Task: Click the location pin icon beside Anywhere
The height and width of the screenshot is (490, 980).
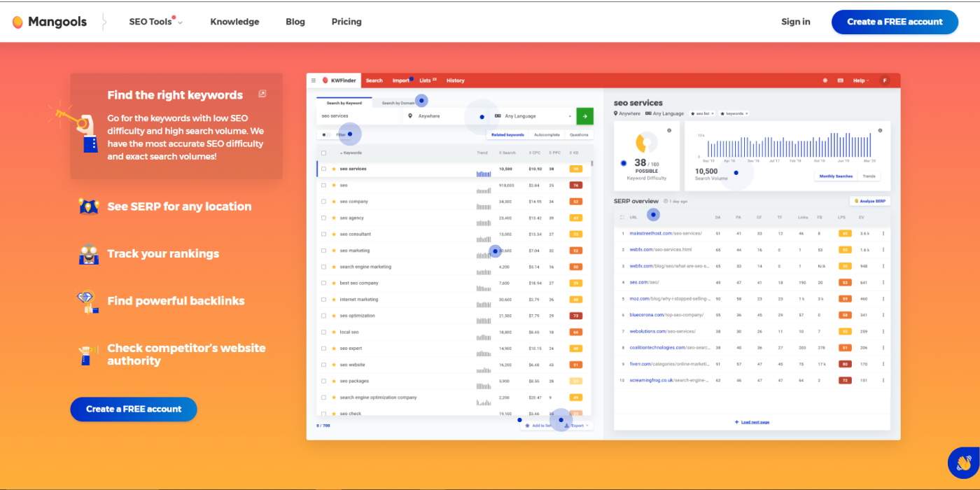Action: point(410,116)
